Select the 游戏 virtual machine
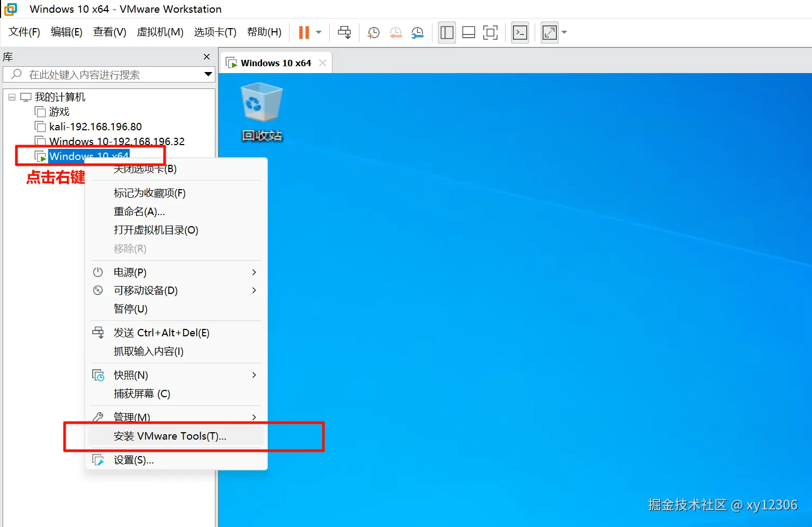This screenshot has width=812, height=527. [x=59, y=112]
